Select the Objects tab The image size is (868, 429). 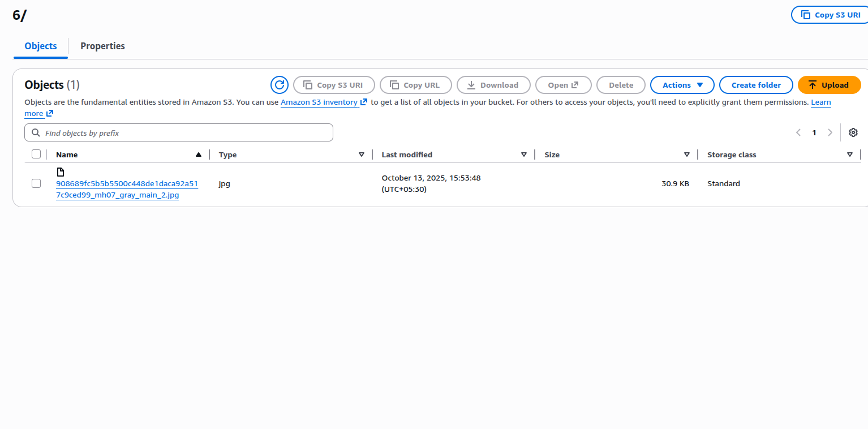click(x=41, y=46)
